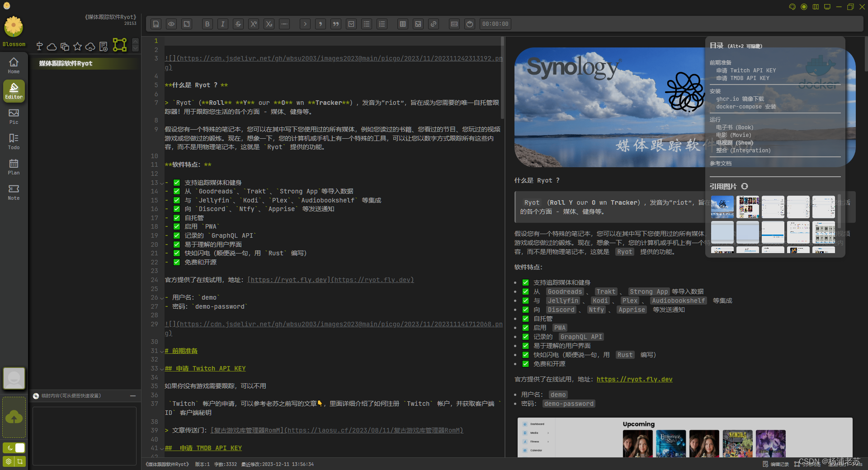The width and height of the screenshot is (868, 470).
Task: Insert an unordered bullet list
Action: [x=367, y=24]
